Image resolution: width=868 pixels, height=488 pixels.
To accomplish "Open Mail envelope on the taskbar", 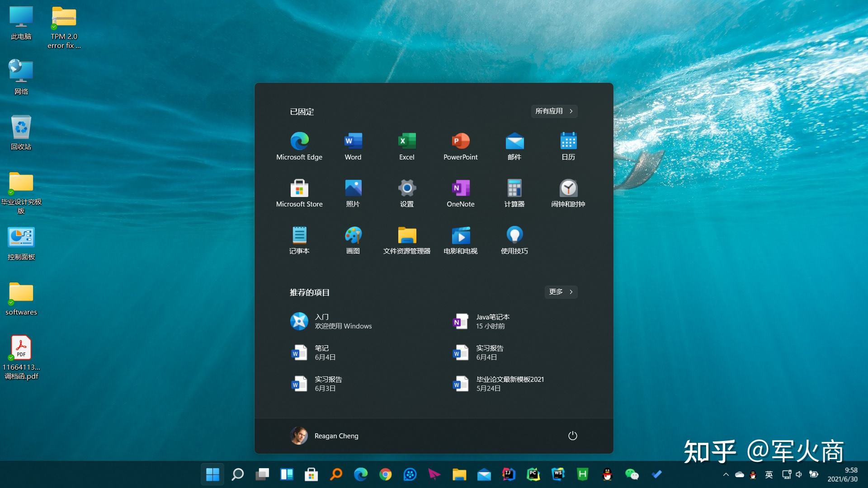I will pos(484,474).
